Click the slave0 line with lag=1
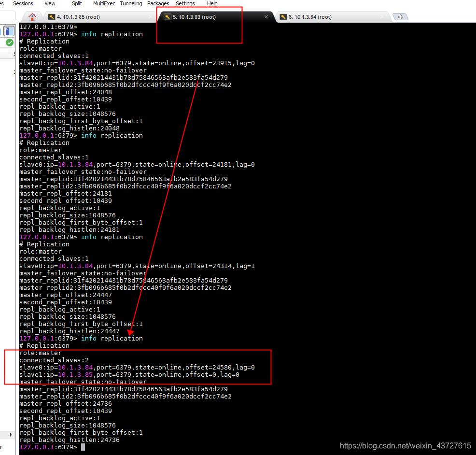476x455 pixels. coord(137,266)
